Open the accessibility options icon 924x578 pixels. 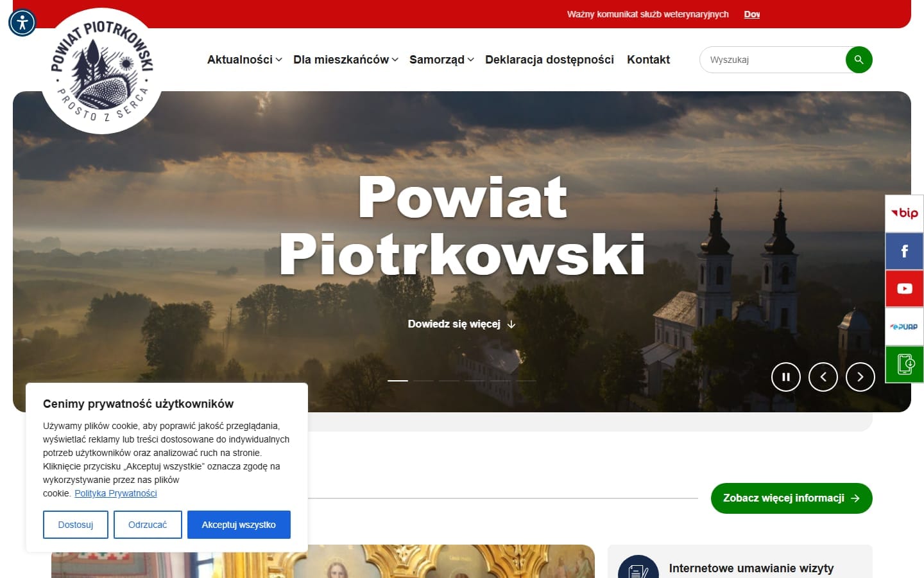click(22, 22)
